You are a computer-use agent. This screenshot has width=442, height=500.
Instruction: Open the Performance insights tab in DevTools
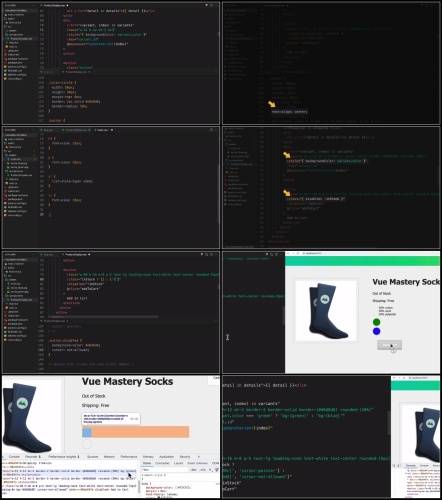coord(64,457)
